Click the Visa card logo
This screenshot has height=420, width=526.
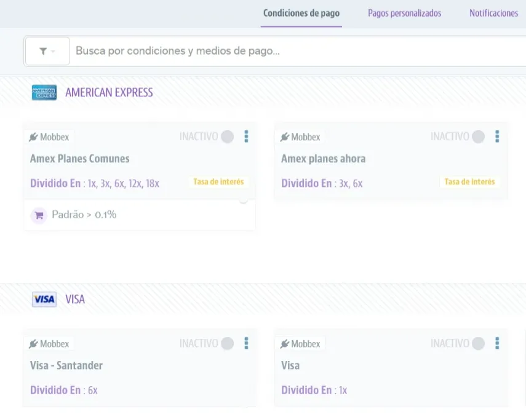pos(44,299)
